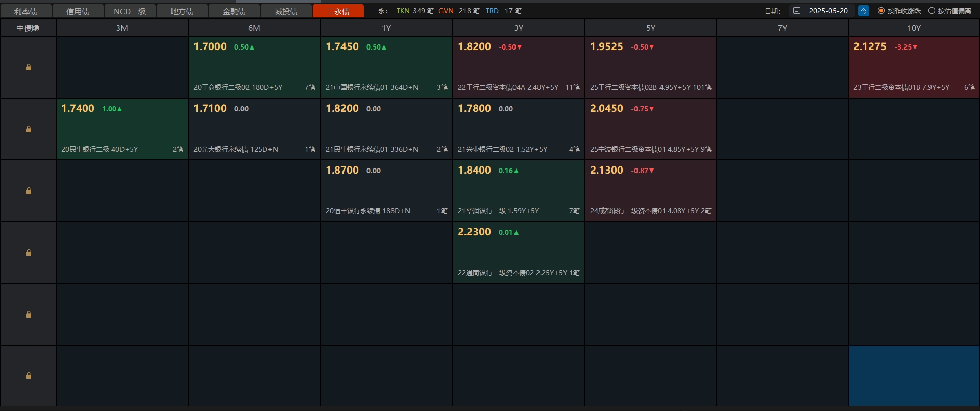
Task: Switch to the 城投债 tab
Action: coord(286,11)
